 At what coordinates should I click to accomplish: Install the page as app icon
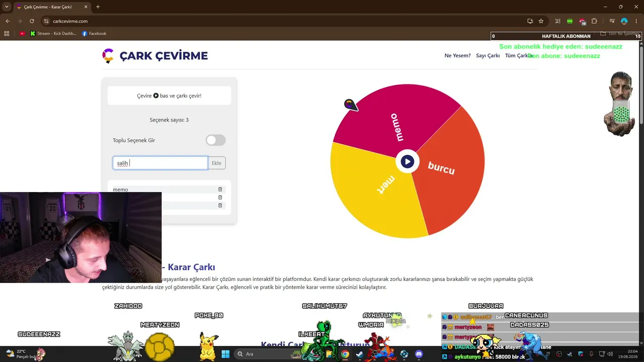pyautogui.click(x=530, y=21)
